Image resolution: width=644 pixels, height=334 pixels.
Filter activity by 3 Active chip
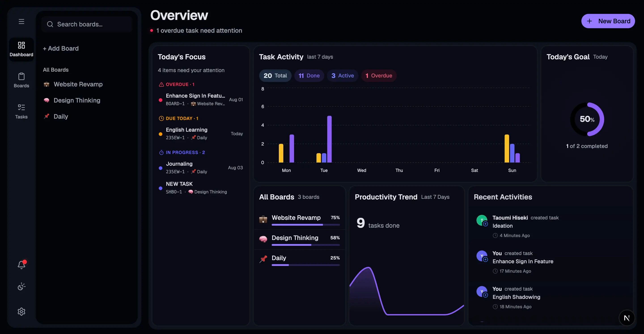[343, 76]
